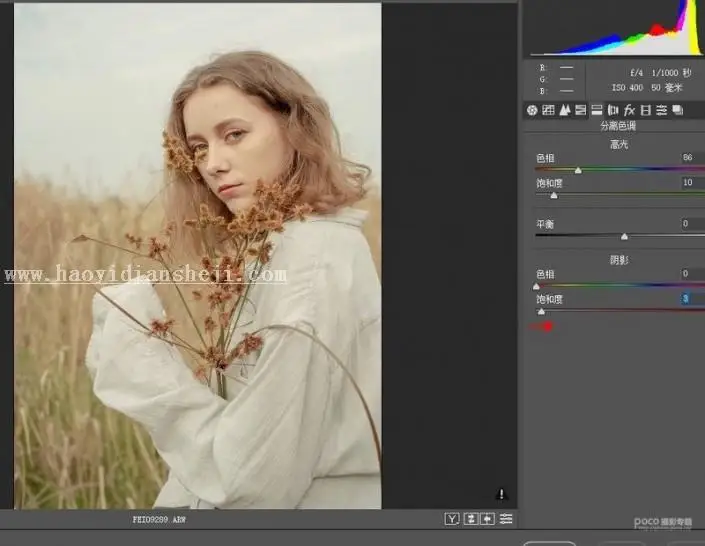Viewport: 705px width, 546px height.
Task: Open the HSL/Grayscale panel icon
Action: coord(580,110)
